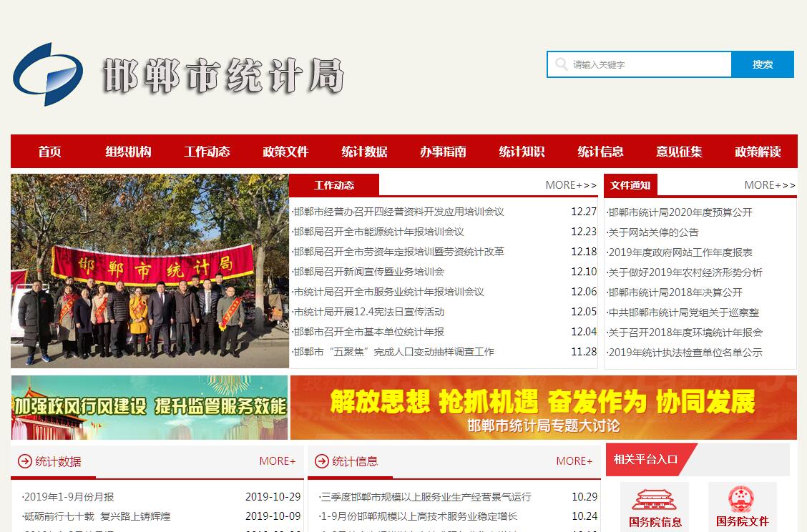This screenshot has height=532, width=807.
Task: Show MORE entries under 统计数据
Action: pyautogui.click(x=278, y=461)
